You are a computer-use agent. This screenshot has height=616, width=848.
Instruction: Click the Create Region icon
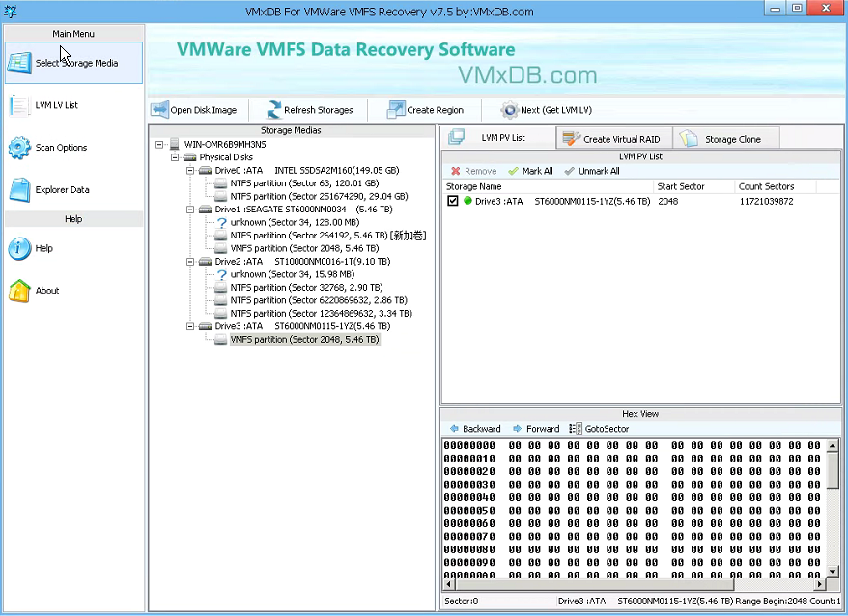click(396, 110)
